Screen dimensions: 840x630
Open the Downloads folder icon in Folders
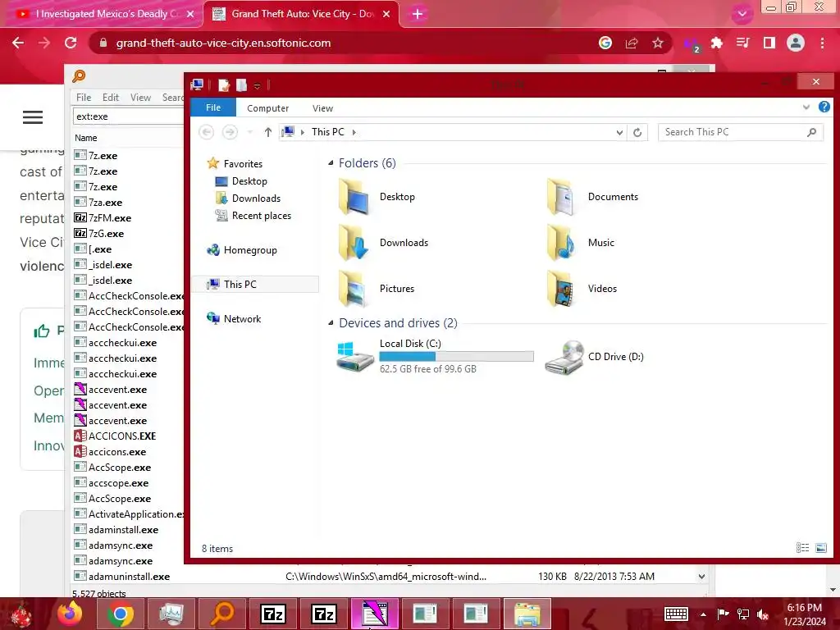(x=354, y=243)
